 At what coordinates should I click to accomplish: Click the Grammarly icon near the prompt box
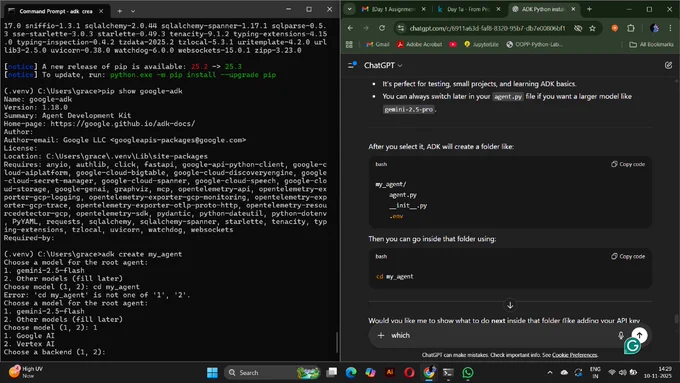click(632, 346)
